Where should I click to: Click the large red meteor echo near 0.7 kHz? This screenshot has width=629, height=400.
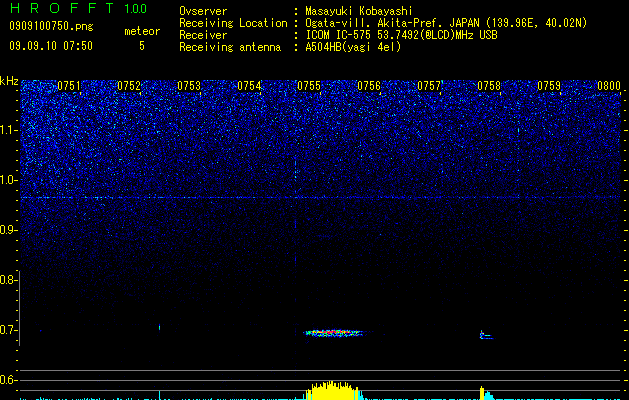pos(334,333)
